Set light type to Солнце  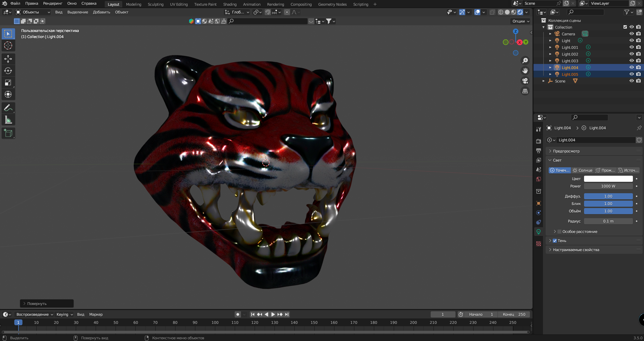pos(583,170)
